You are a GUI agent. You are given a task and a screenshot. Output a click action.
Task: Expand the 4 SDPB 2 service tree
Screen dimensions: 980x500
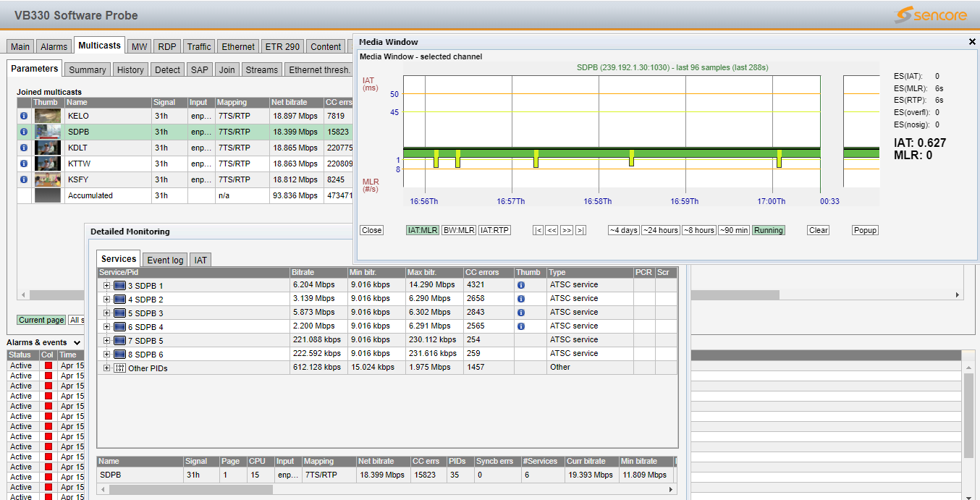click(x=107, y=299)
